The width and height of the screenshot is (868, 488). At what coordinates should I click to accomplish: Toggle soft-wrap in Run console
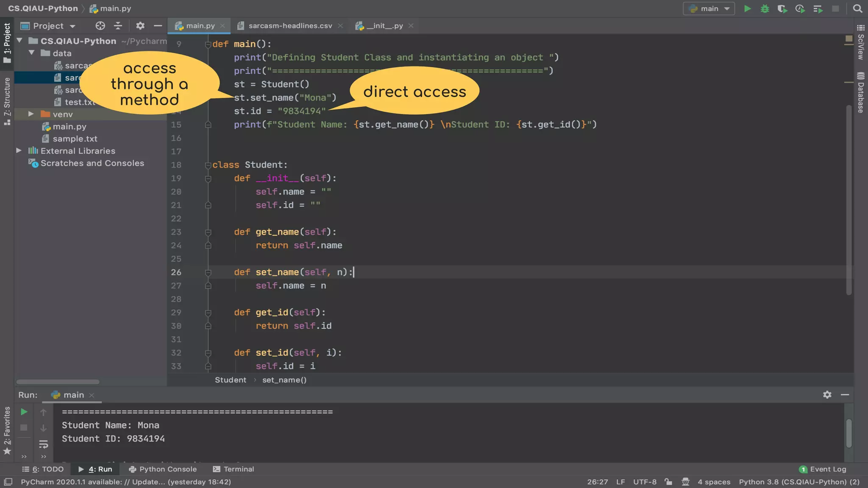pyautogui.click(x=43, y=444)
